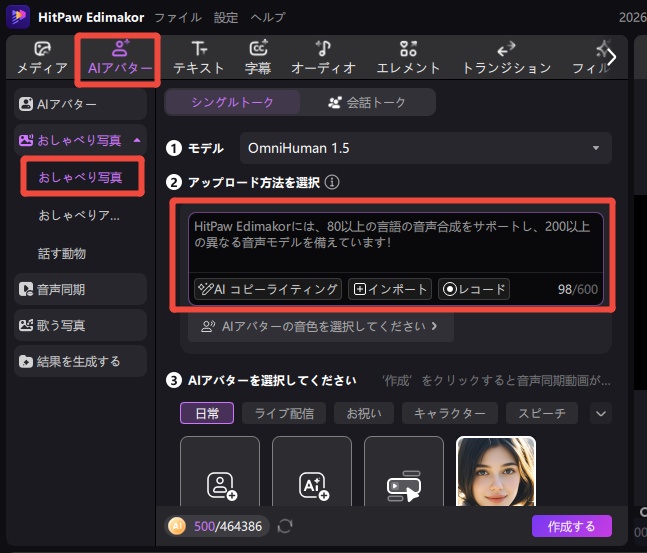
Task: Open 歌う写真 in the sidebar
Action: pos(80,325)
